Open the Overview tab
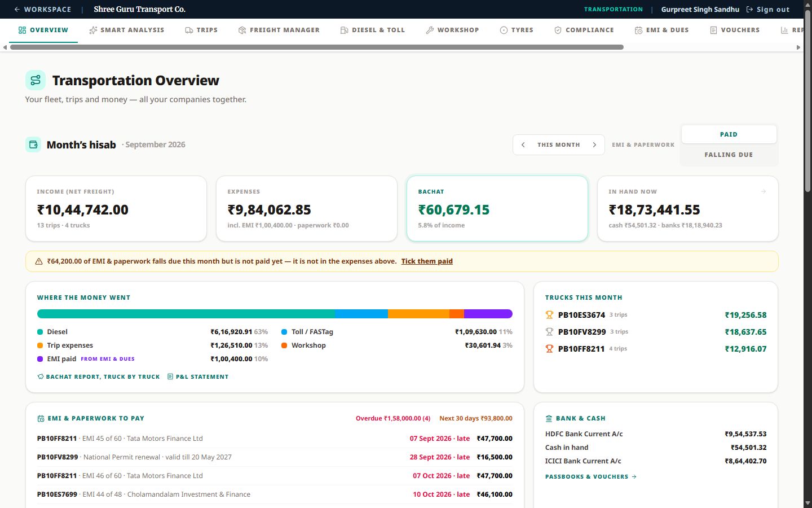The height and width of the screenshot is (508, 812). click(x=43, y=30)
